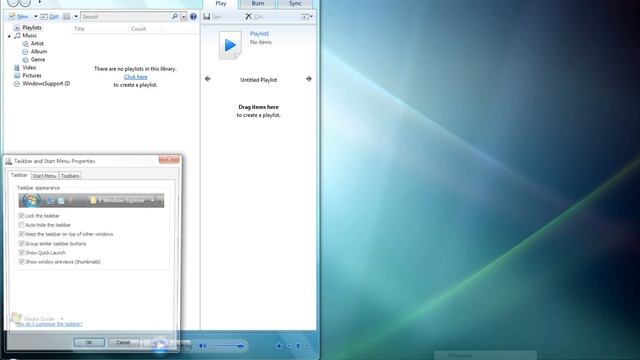
Task: Toggle Show Quick Launch checkbox
Action: [21, 253]
